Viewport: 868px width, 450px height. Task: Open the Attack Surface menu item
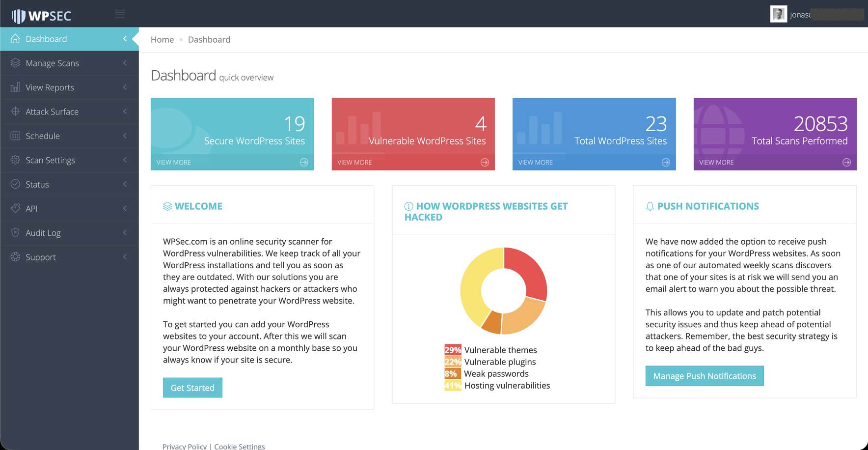click(69, 112)
